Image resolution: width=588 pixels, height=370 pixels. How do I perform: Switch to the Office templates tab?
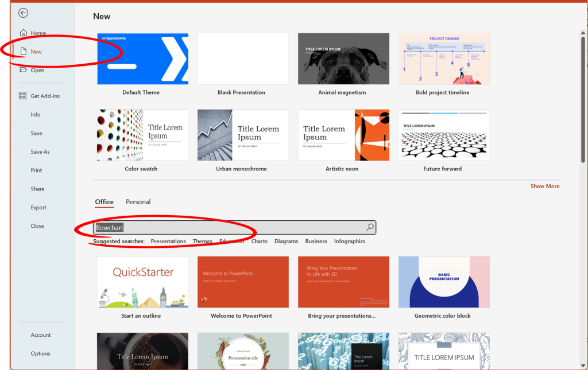pos(105,202)
